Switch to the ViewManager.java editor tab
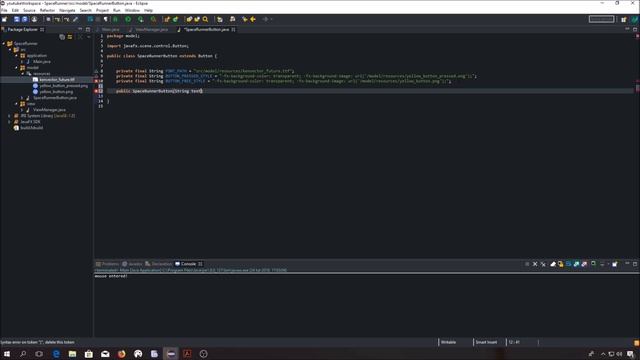The image size is (640, 360). tap(149, 29)
